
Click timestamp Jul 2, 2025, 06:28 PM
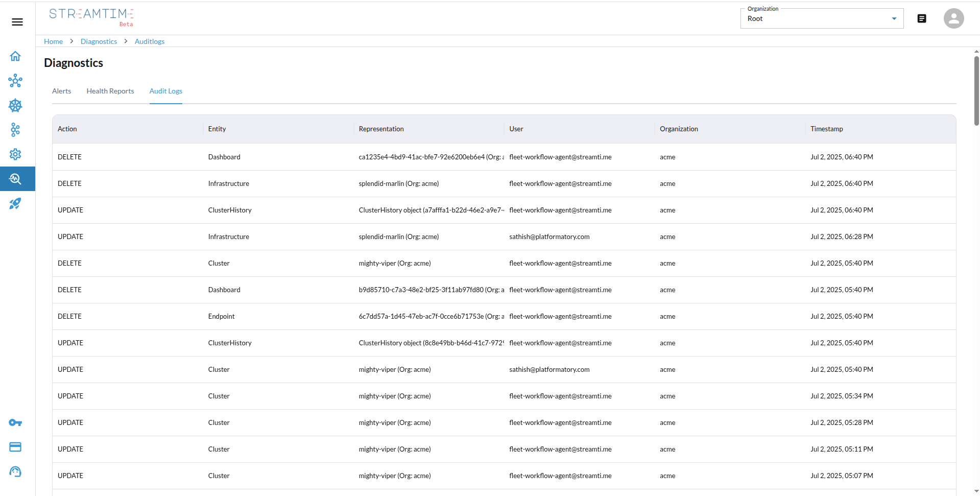(842, 237)
